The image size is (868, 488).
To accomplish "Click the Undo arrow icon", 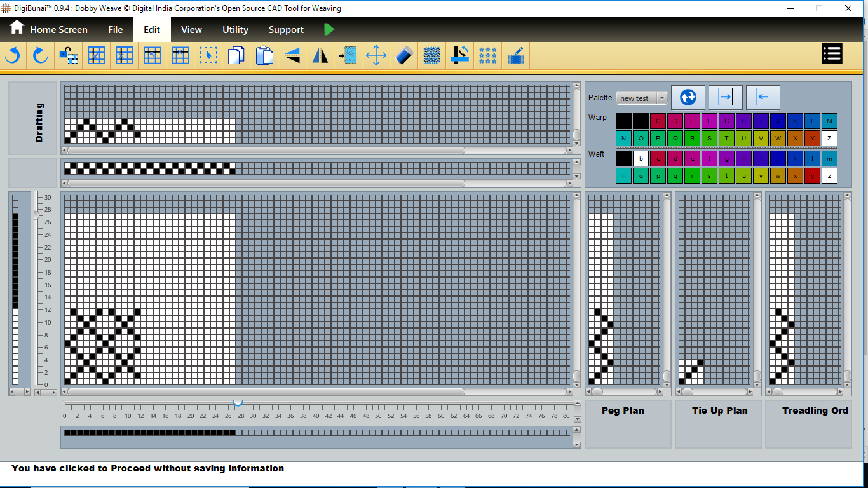I will click(12, 56).
